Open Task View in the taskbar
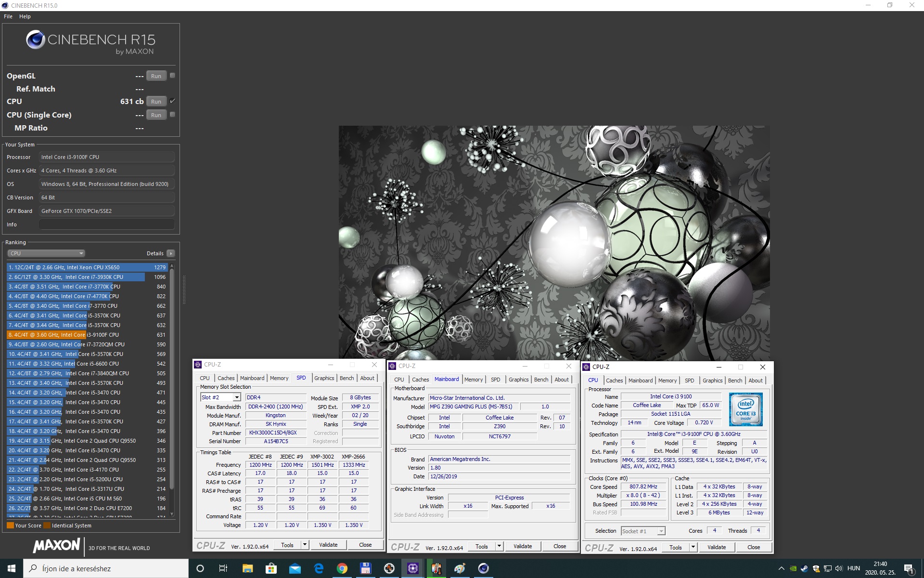Image resolution: width=924 pixels, height=578 pixels. tap(223, 568)
